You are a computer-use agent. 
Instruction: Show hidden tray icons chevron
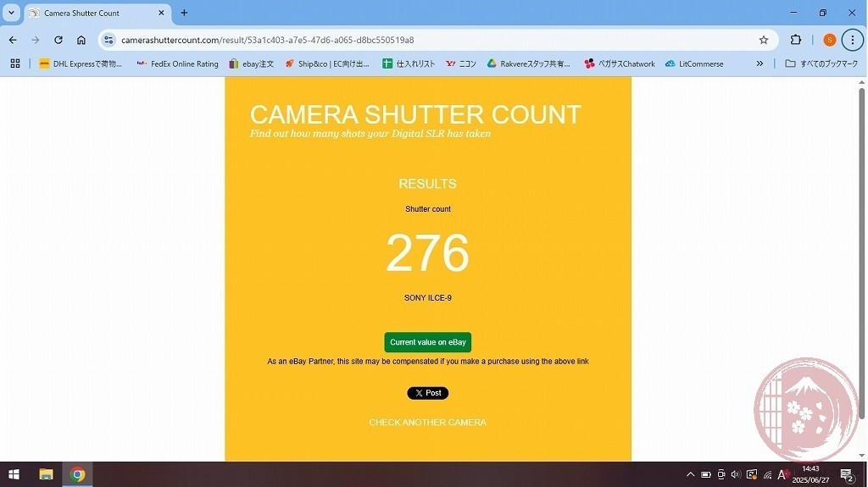(x=690, y=474)
